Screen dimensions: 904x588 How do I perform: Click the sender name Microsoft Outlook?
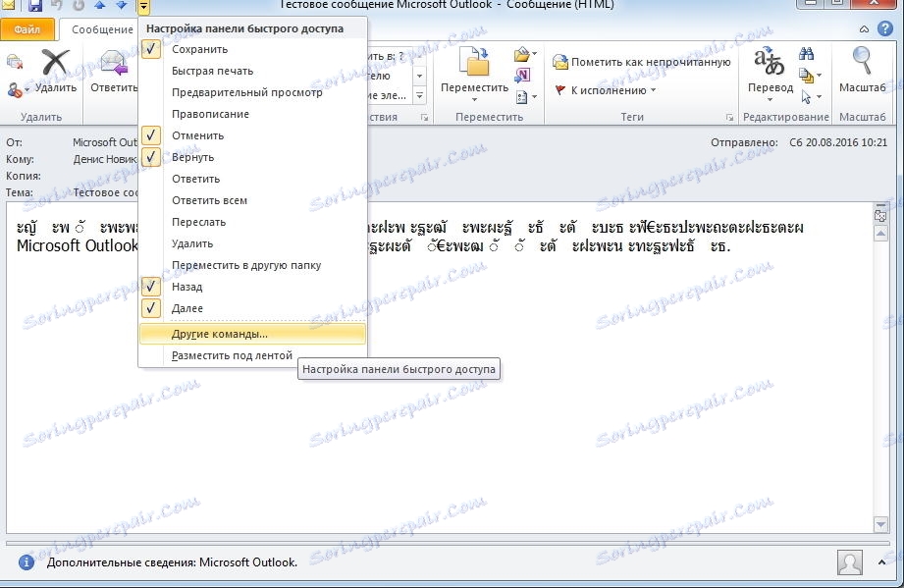click(x=105, y=142)
